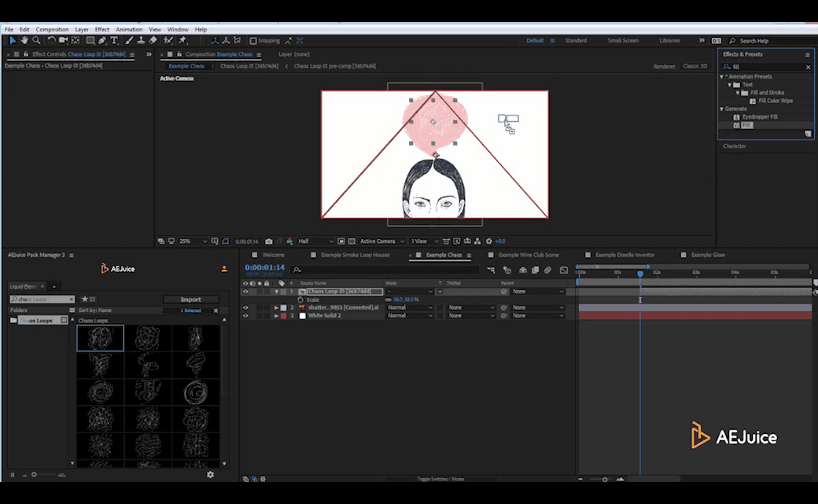Toggle the Snapping checkbox
Image resolution: width=818 pixels, height=504 pixels.
253,41
